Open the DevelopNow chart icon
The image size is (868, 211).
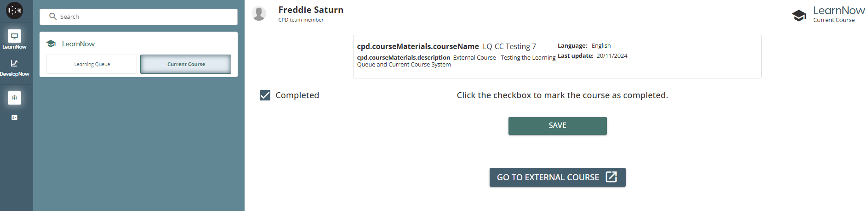point(14,63)
